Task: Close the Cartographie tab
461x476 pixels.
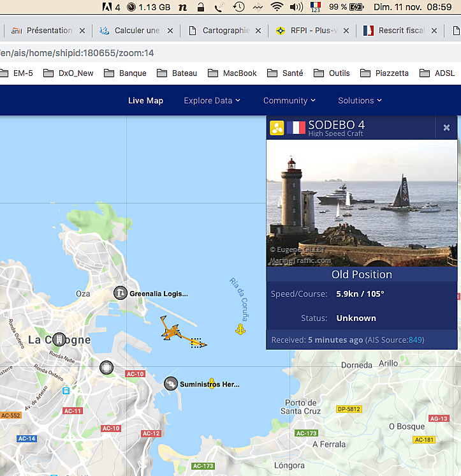Action: pos(258,31)
